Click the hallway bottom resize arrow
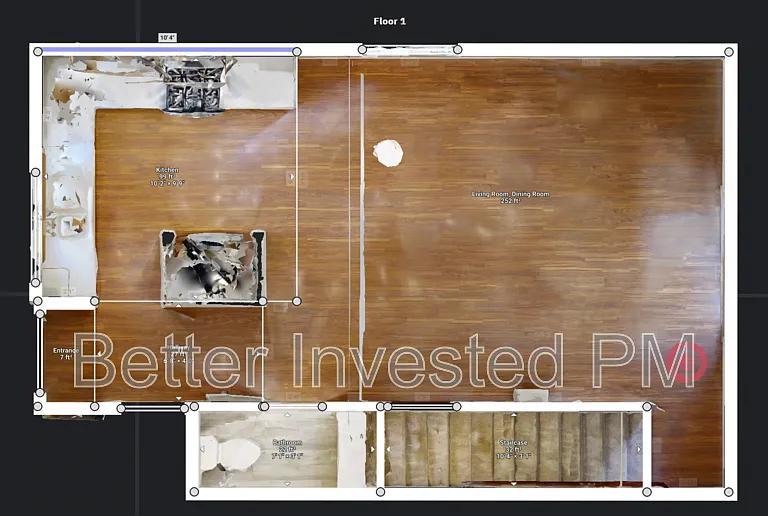768x516 pixels. click(x=179, y=399)
